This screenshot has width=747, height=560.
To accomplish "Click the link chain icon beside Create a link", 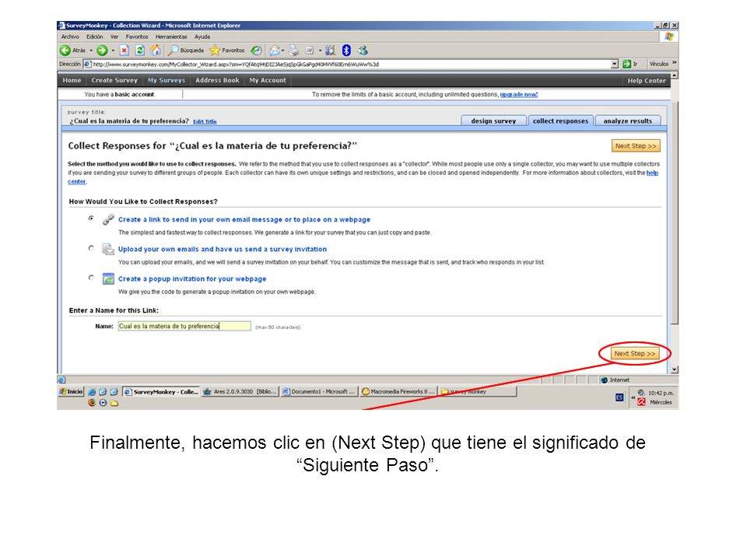I will [x=109, y=219].
